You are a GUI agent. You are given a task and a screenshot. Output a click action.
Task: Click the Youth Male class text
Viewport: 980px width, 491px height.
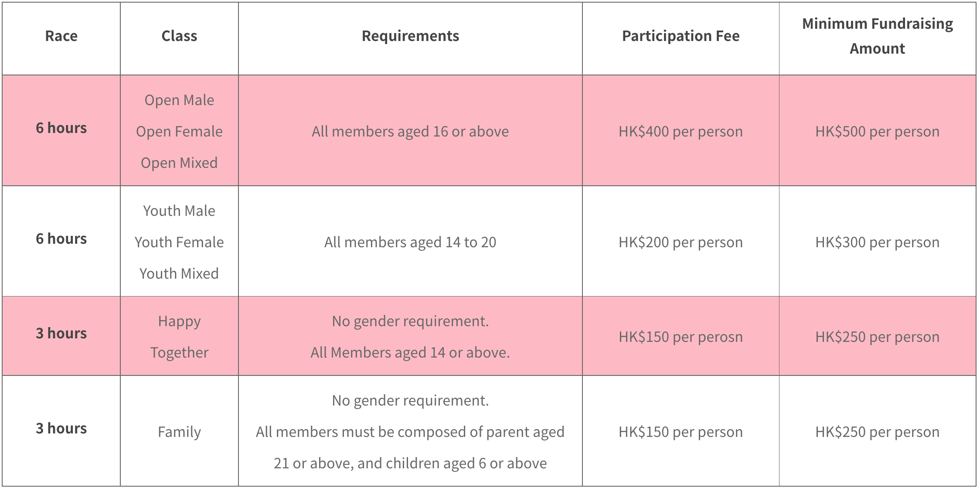[179, 211]
